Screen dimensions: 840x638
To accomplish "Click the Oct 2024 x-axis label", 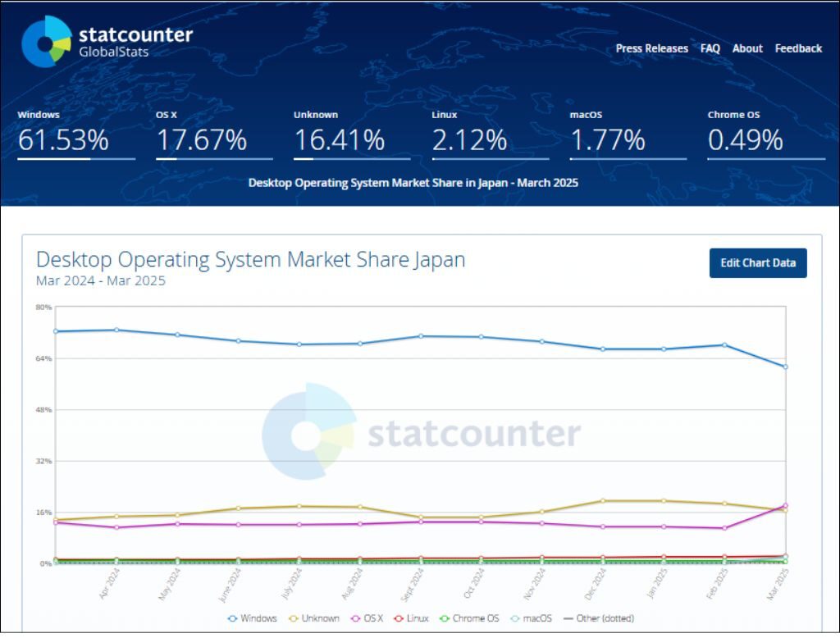I will click(x=474, y=583).
